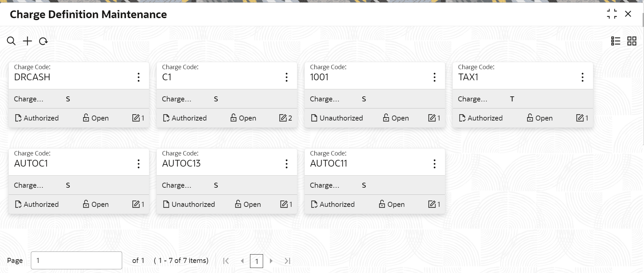Go to the first page

(226, 261)
